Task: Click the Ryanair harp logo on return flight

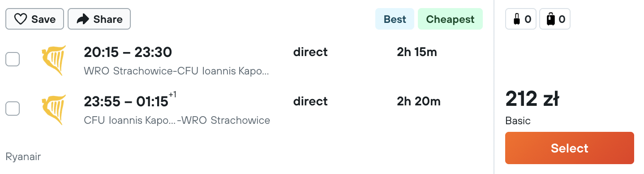Action: click(x=54, y=110)
